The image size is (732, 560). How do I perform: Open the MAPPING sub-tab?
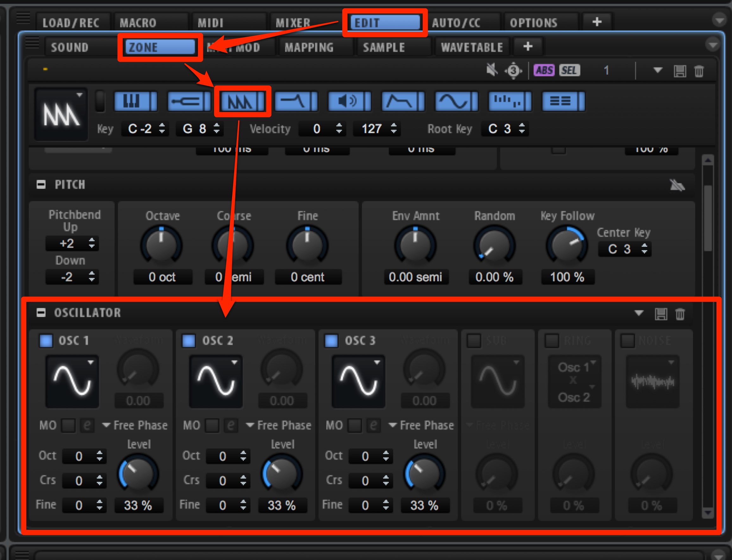click(x=316, y=47)
